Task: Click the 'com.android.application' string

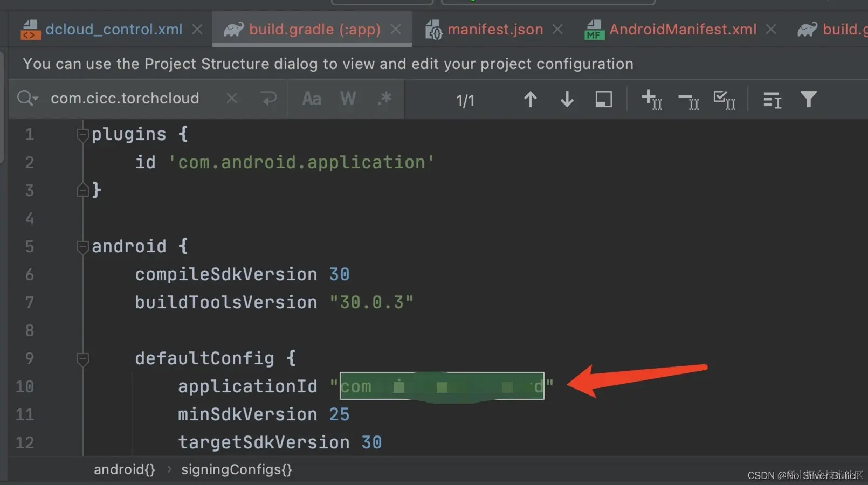Action: (x=301, y=162)
